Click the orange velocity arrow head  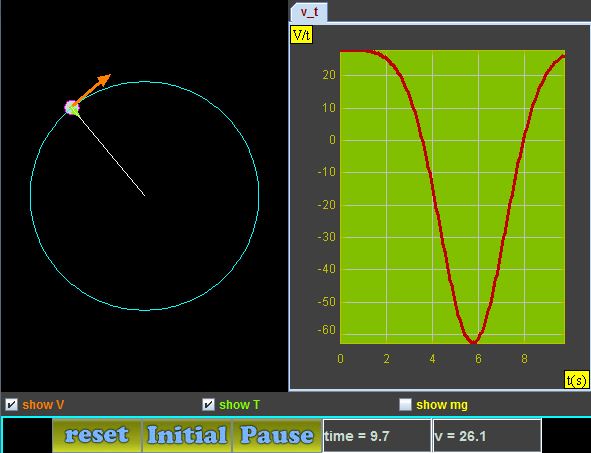(104, 80)
